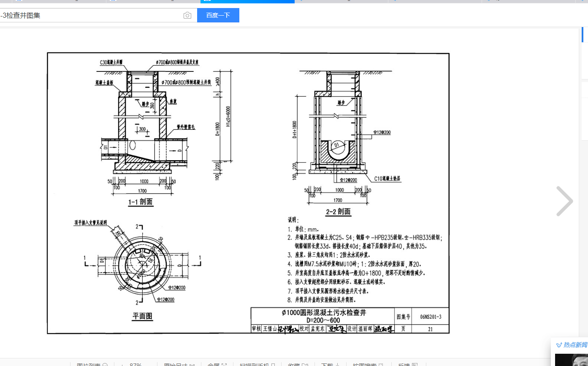Open 全屏 fullscreen view
The image size is (588, 366).
(217, 365)
